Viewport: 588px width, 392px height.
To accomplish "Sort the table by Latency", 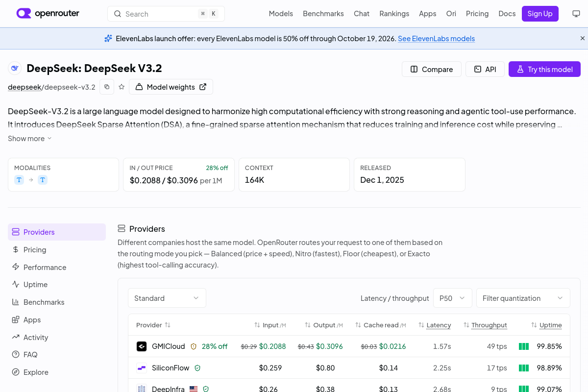I will (435, 325).
